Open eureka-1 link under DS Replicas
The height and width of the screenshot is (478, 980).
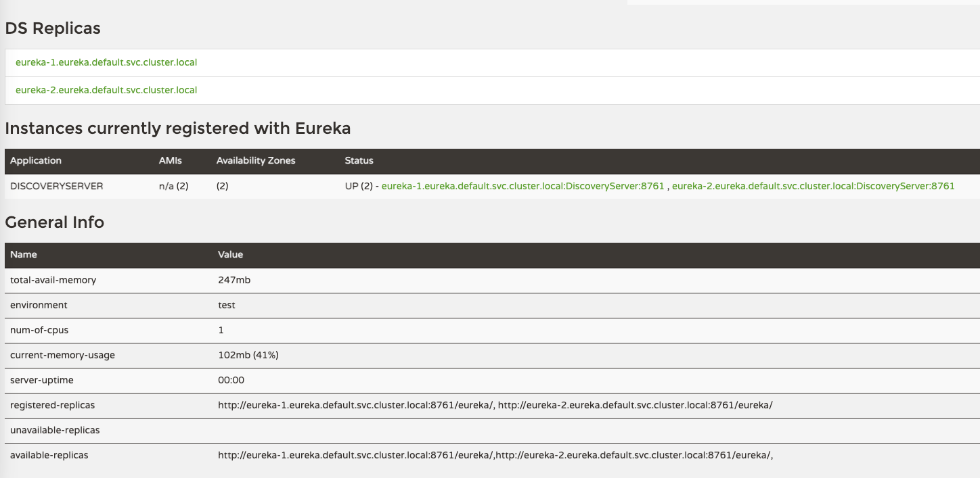(106, 62)
